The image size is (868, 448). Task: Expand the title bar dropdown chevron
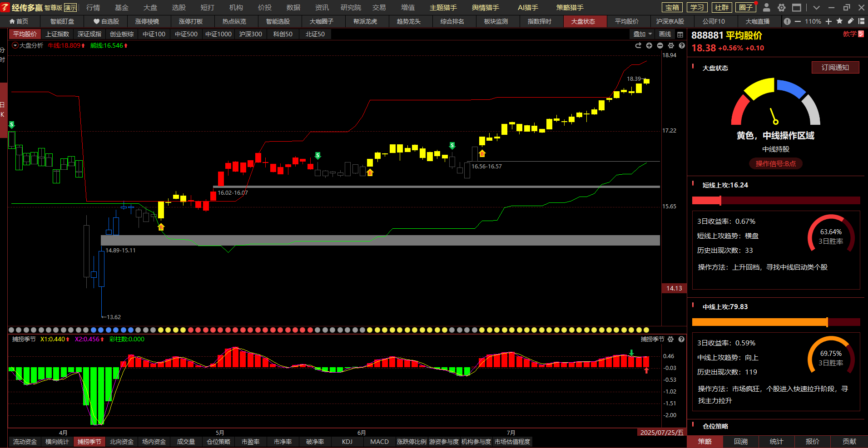816,8
